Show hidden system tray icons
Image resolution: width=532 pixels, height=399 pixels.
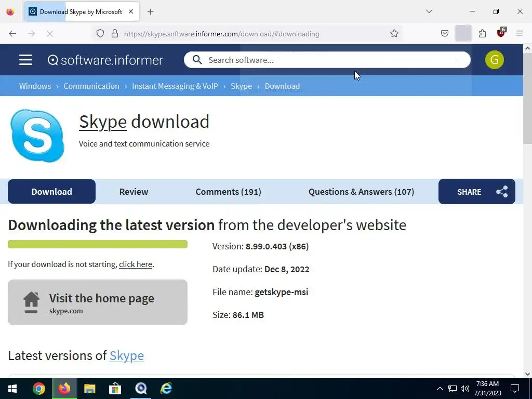click(440, 389)
